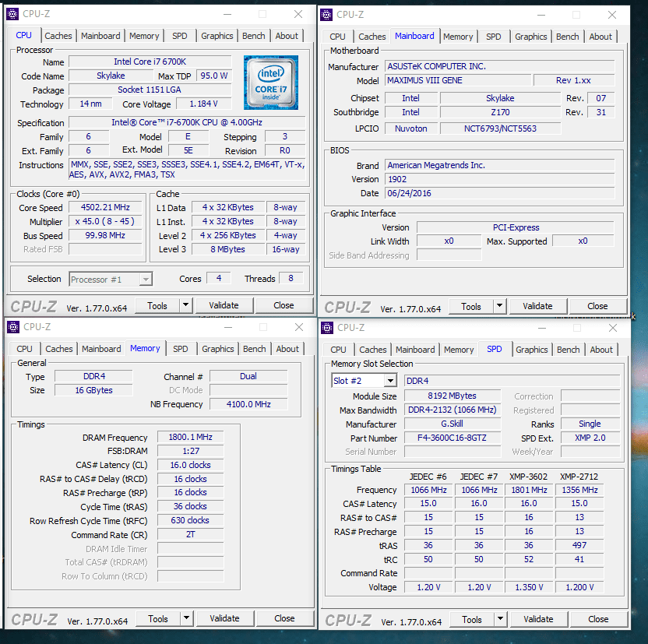Click the Close button in the SPD window

[598, 620]
